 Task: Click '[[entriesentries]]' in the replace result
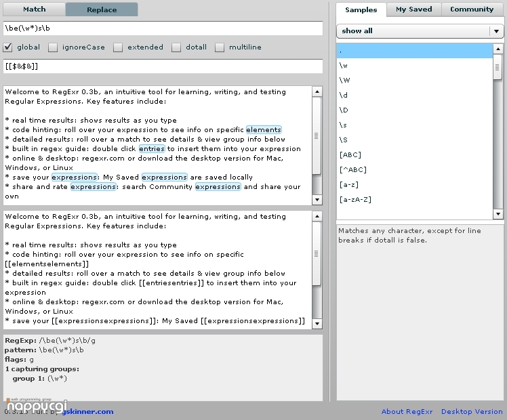pyautogui.click(x=171, y=283)
